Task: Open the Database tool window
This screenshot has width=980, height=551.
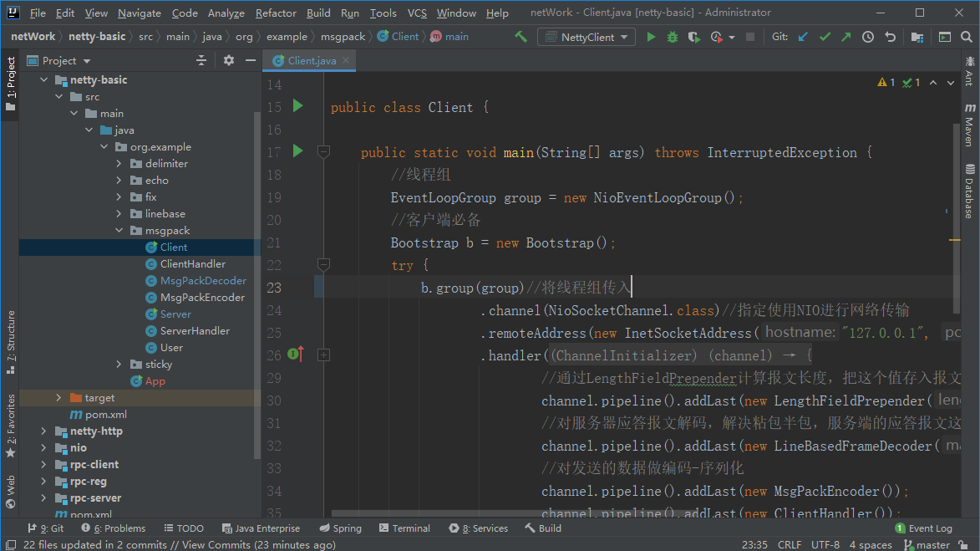Action: click(969, 191)
